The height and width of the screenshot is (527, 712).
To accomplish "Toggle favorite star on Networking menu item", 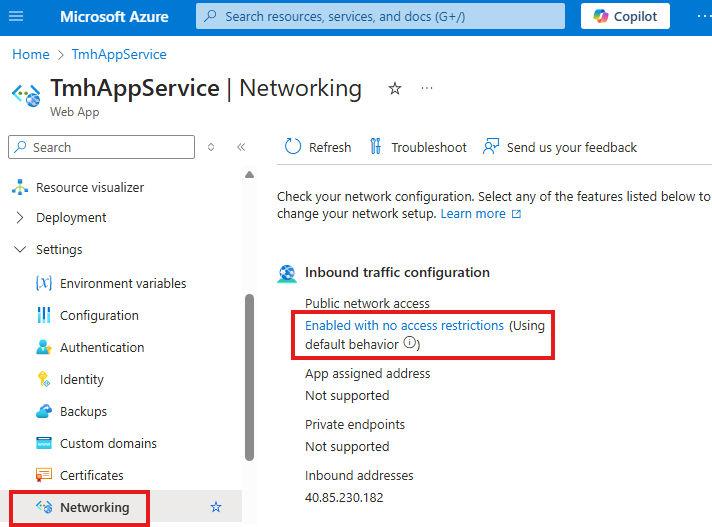I will (216, 507).
